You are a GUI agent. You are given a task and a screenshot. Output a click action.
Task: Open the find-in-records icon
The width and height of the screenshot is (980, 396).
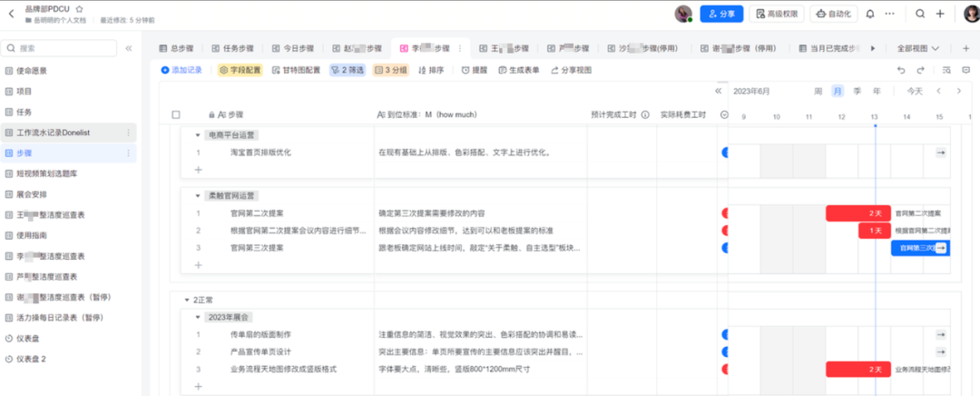pos(946,70)
